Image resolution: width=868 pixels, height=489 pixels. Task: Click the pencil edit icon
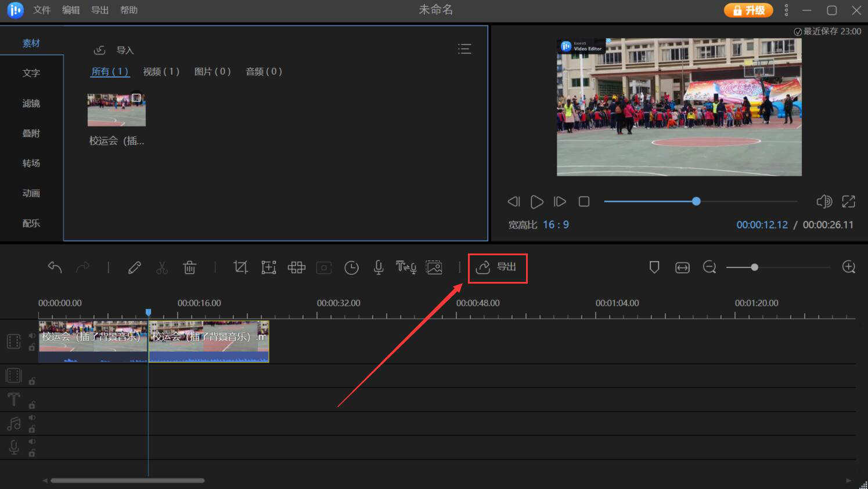tap(135, 267)
